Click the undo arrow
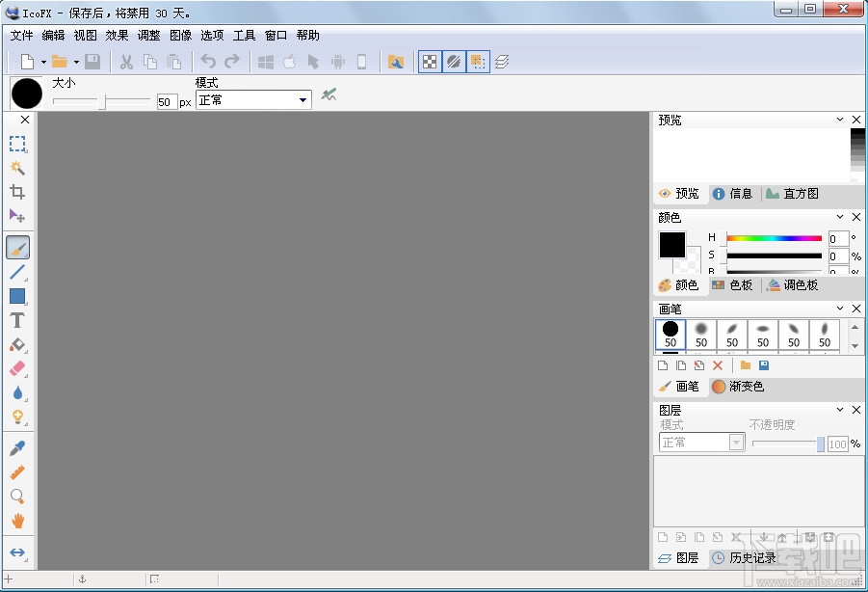Image resolution: width=868 pixels, height=592 pixels. pos(208,62)
